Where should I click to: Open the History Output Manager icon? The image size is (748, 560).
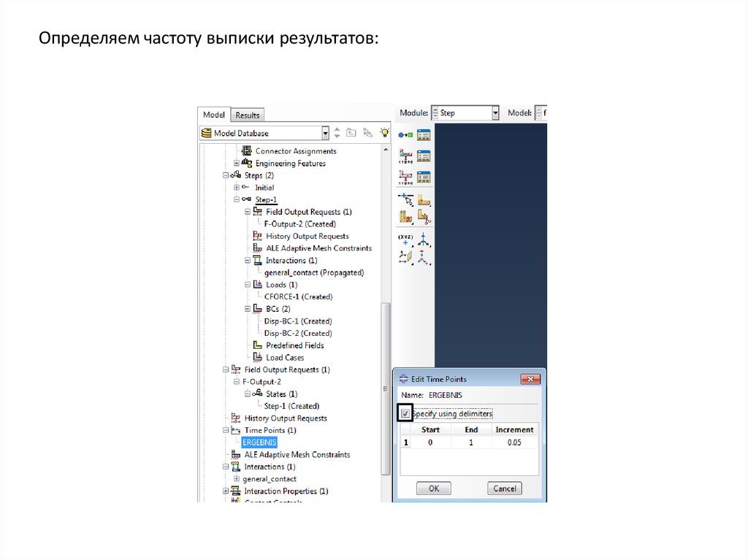coord(424,177)
